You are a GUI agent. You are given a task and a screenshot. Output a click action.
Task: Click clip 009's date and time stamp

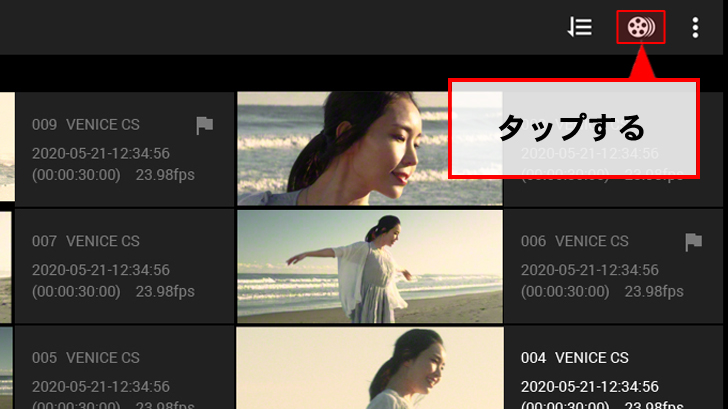pyautogui.click(x=101, y=154)
